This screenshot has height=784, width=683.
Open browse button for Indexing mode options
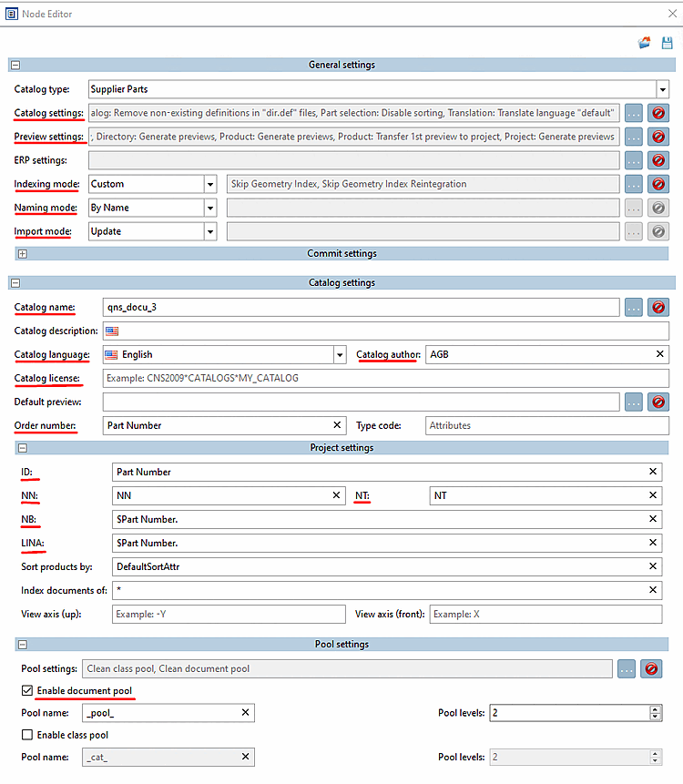tap(634, 184)
